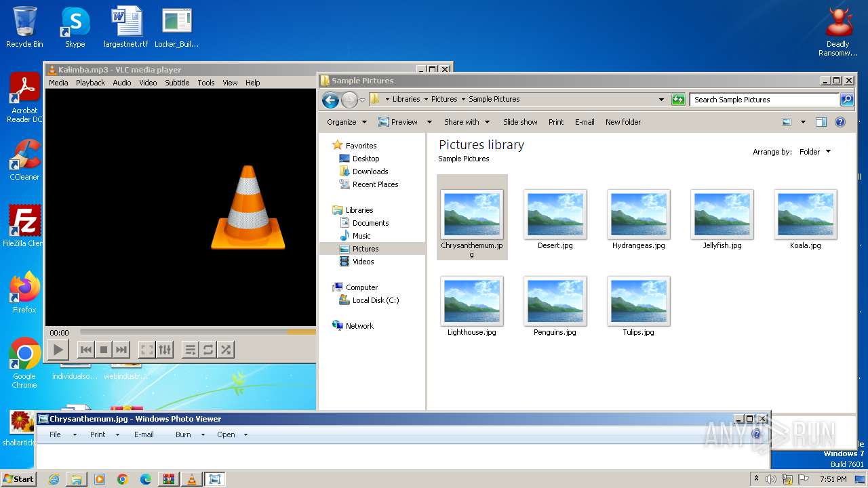868x488 pixels.
Task: Open CCleaner desktop icon
Action: click(x=24, y=161)
